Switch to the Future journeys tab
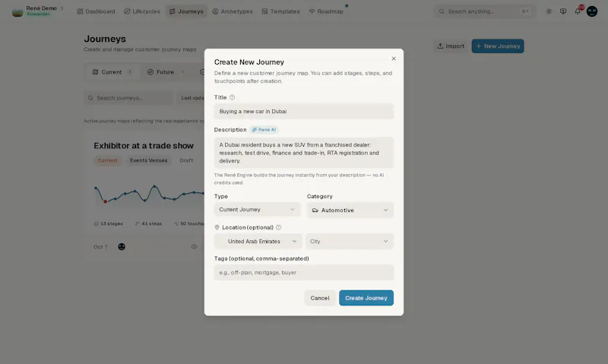This screenshot has height=364, width=608. point(166,72)
